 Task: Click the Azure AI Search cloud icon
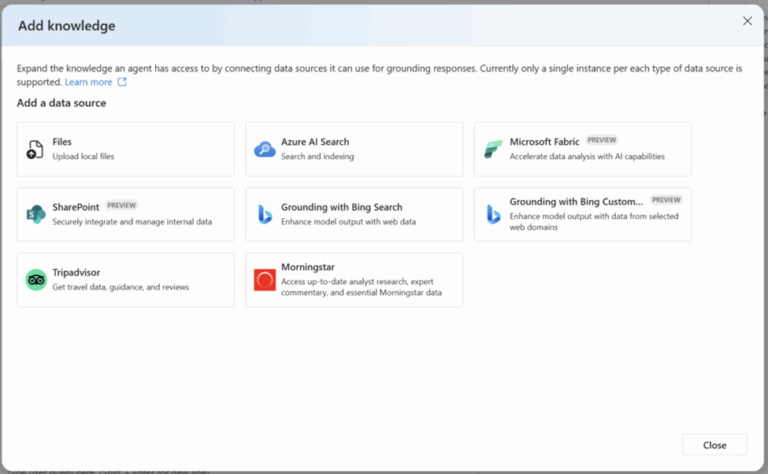tap(264, 149)
